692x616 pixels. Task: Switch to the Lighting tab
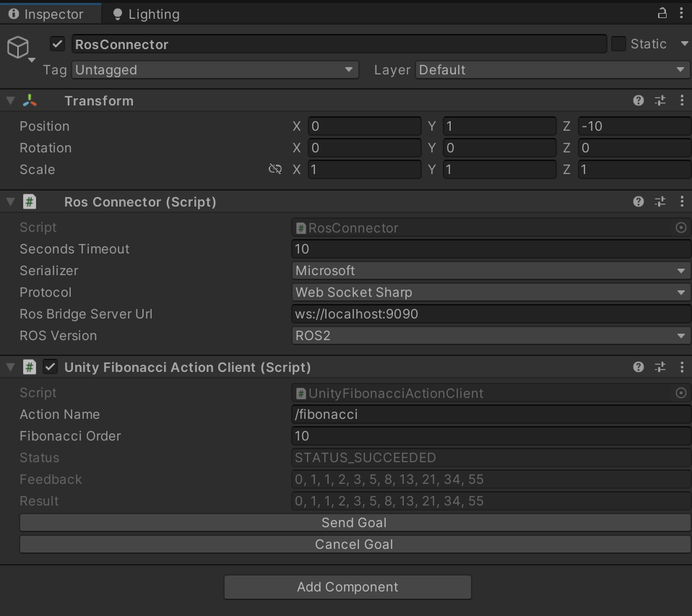(x=146, y=14)
